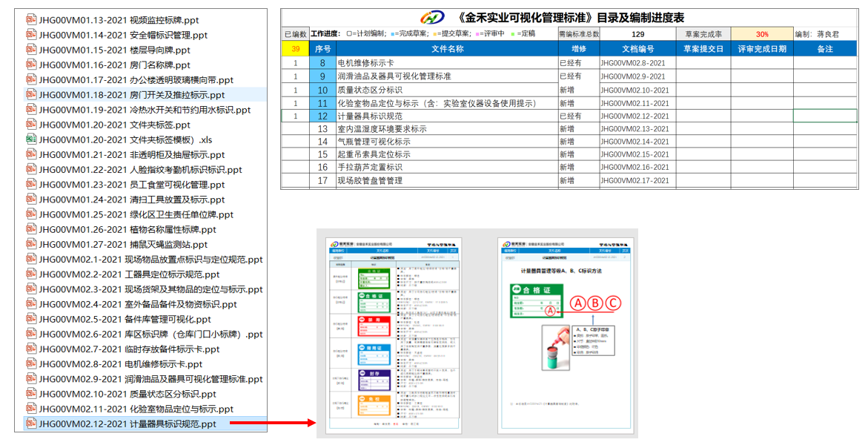Click the blue sequence number cell 10
This screenshot has height=448, width=868.
322,90
